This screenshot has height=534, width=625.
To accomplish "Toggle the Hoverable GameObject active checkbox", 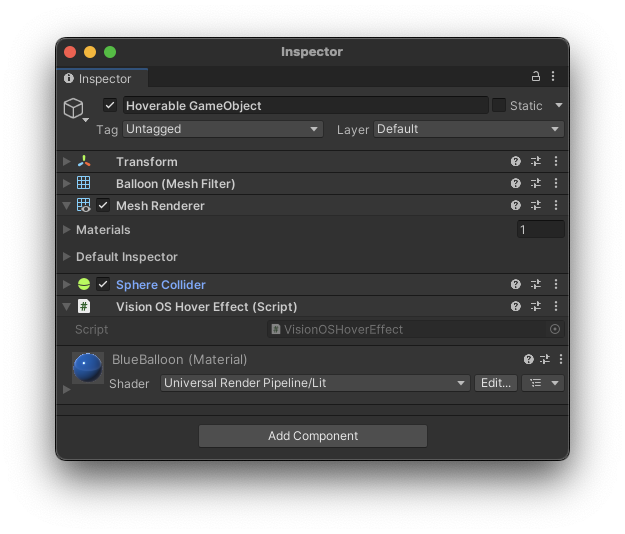I will [110, 105].
